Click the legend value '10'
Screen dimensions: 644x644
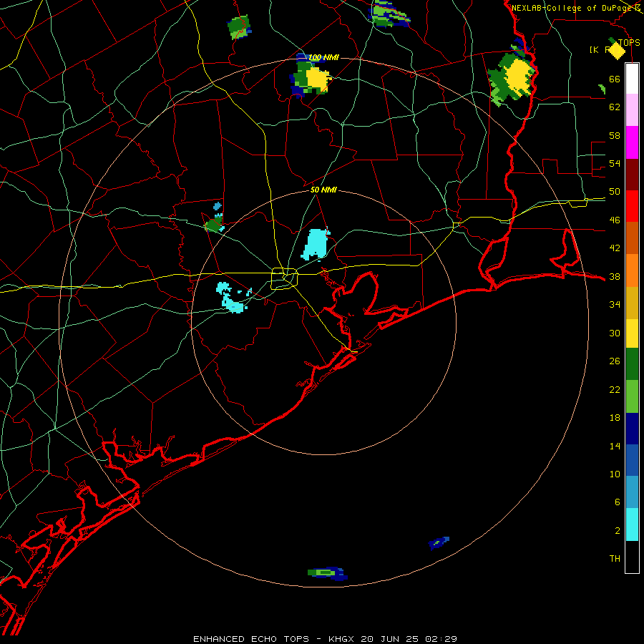[x=615, y=474]
